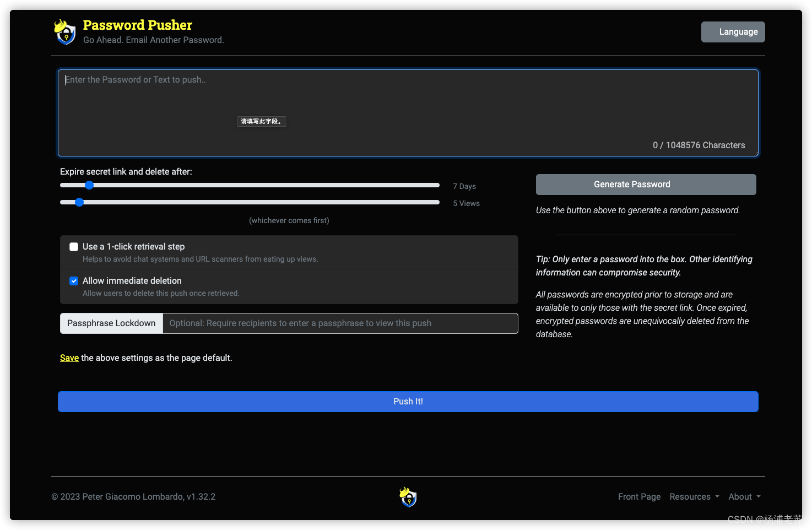The width and height of the screenshot is (812, 530).
Task: Expand the About footer dropdown
Action: pyautogui.click(x=744, y=497)
